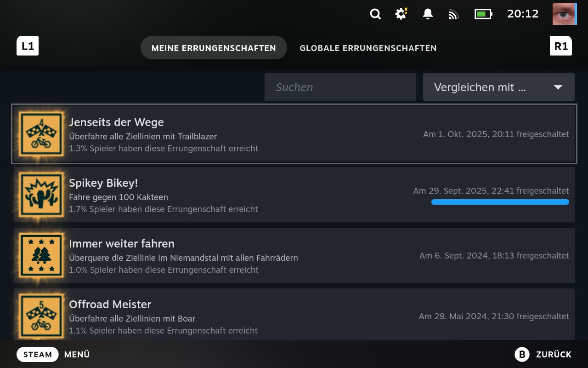Viewport: 588px width, 368px height.
Task: Click the Spikey Bikey cactus badge icon
Action: (x=41, y=195)
